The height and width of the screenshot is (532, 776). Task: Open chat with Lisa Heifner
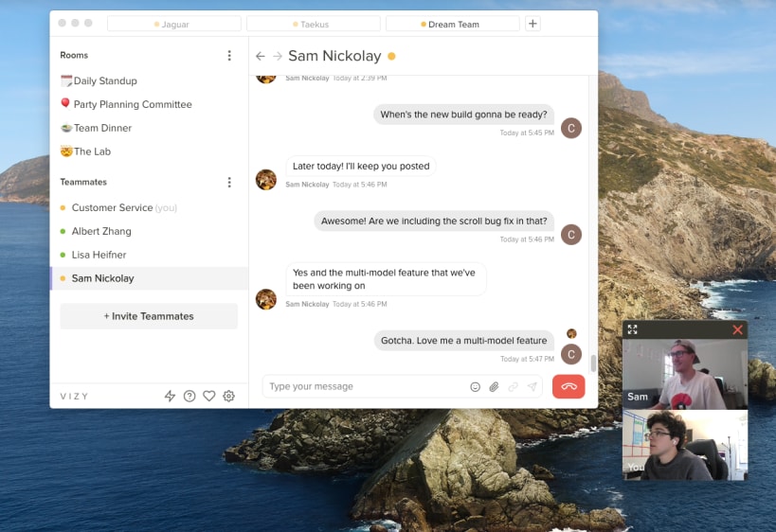149,256
